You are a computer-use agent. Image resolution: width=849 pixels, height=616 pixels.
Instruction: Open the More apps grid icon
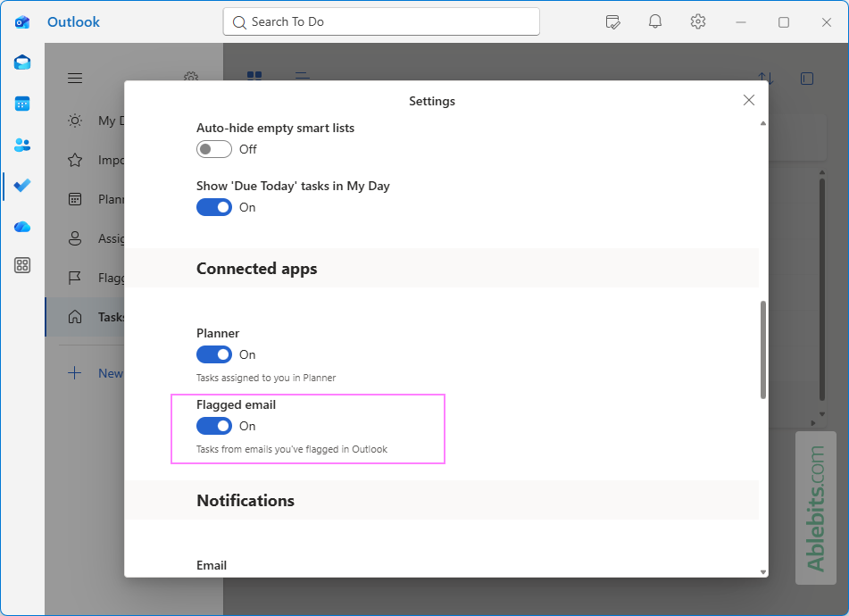click(x=22, y=265)
